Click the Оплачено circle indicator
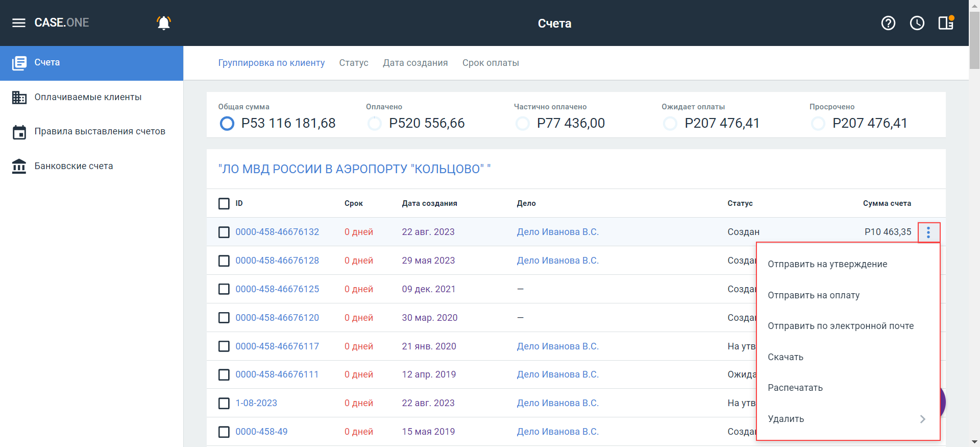 point(375,124)
